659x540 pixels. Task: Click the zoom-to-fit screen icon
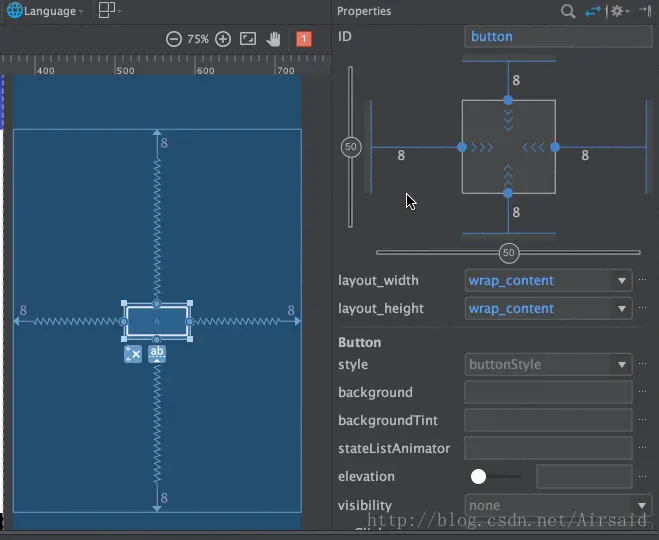click(x=248, y=39)
